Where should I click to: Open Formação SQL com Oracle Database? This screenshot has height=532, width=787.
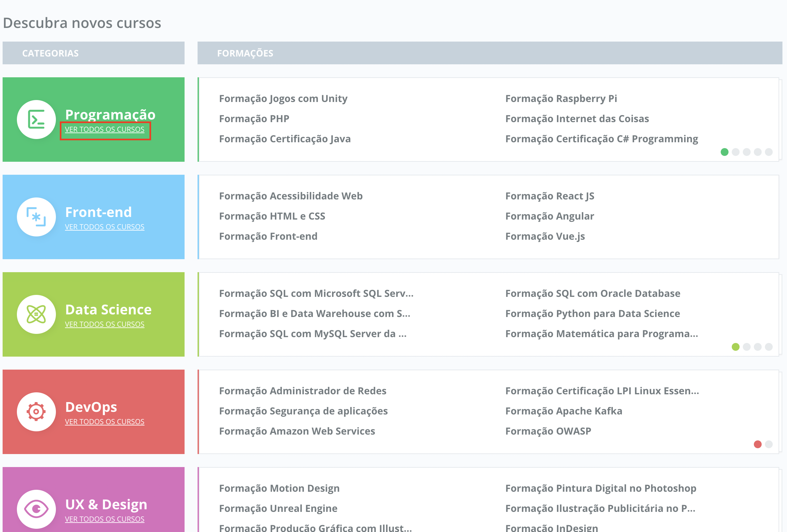[x=593, y=293]
